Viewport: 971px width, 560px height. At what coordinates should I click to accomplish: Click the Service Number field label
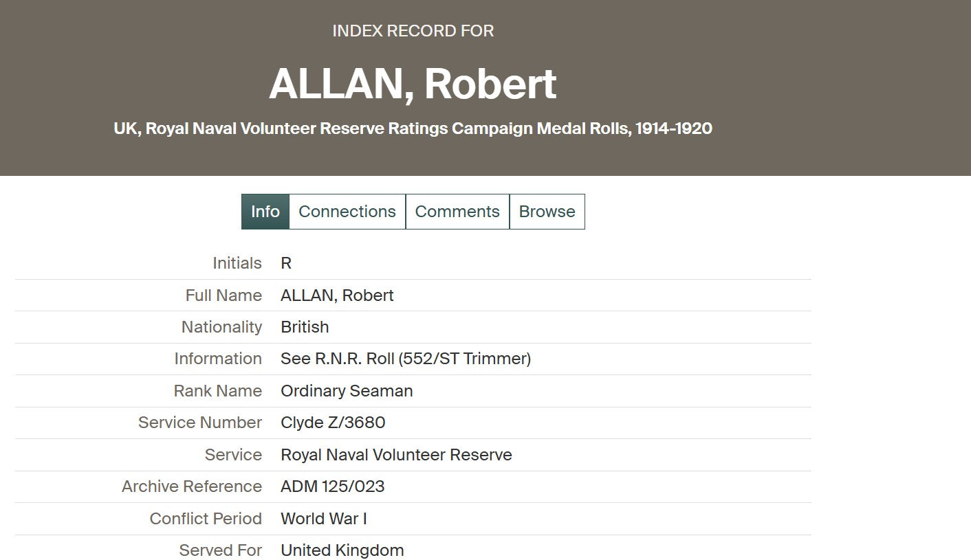[200, 423]
